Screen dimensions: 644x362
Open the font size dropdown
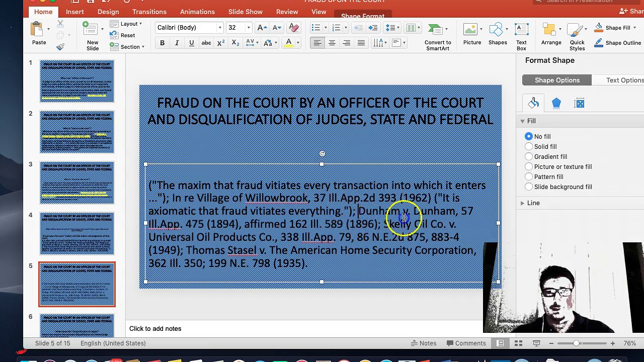click(x=249, y=28)
